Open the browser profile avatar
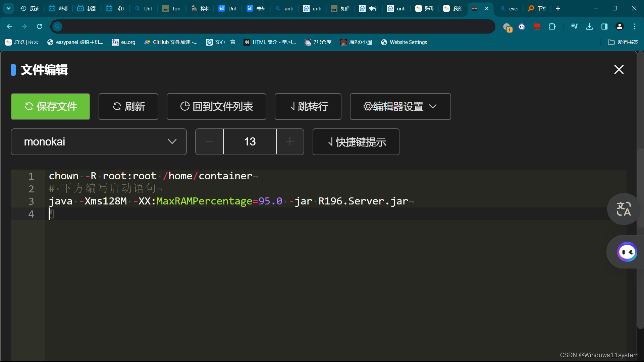 619,26
